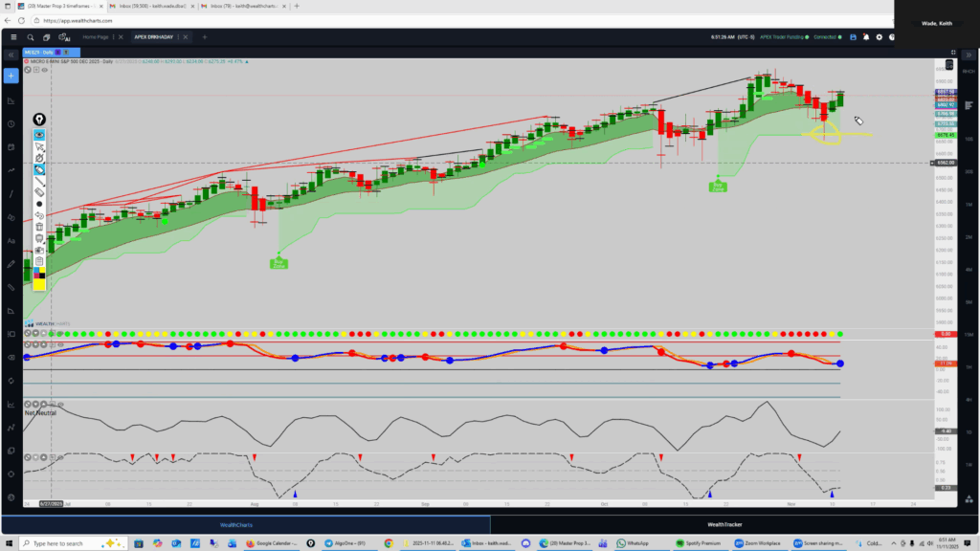This screenshot has width=980, height=551.
Task: Open the hamburger main menu
Action: (12, 37)
